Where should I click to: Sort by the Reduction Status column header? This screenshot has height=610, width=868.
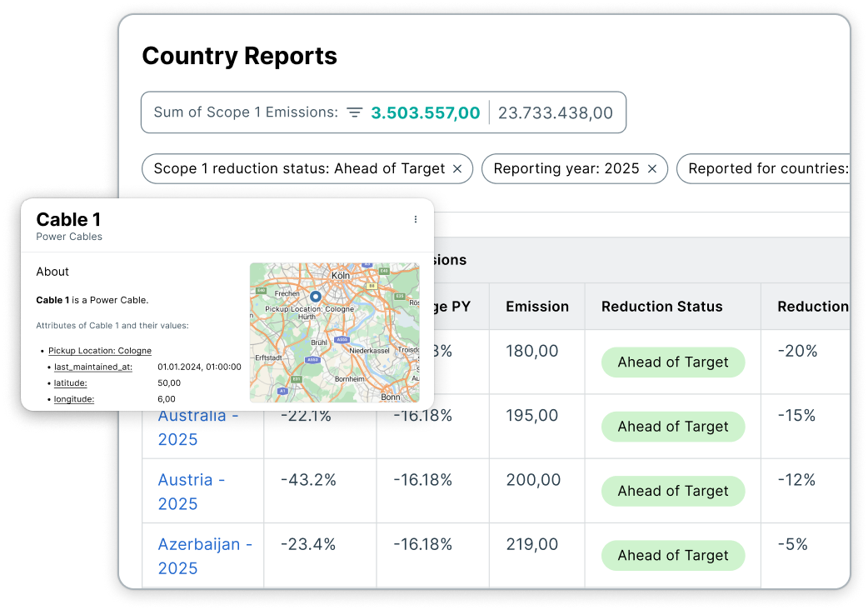[661, 307]
